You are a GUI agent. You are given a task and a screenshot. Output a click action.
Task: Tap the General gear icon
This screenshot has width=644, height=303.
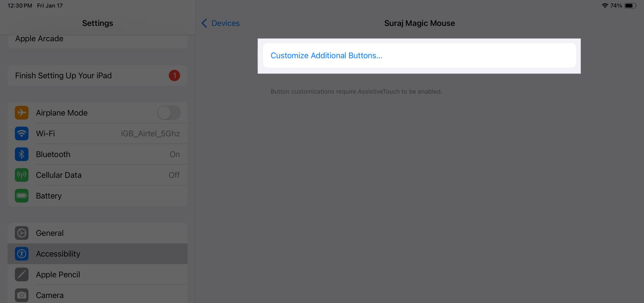(22, 233)
